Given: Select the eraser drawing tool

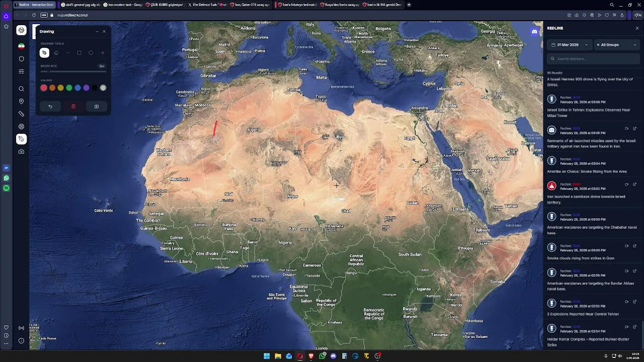Looking at the screenshot, I should (56, 53).
